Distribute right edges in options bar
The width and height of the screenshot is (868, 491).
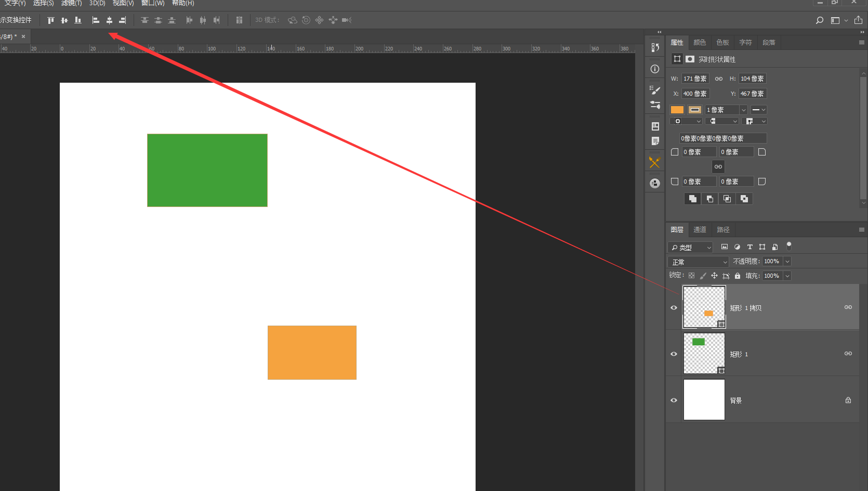(216, 20)
